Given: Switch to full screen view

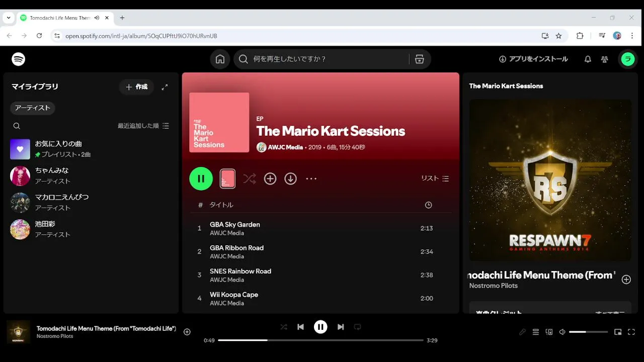Looking at the screenshot, I should (x=631, y=332).
